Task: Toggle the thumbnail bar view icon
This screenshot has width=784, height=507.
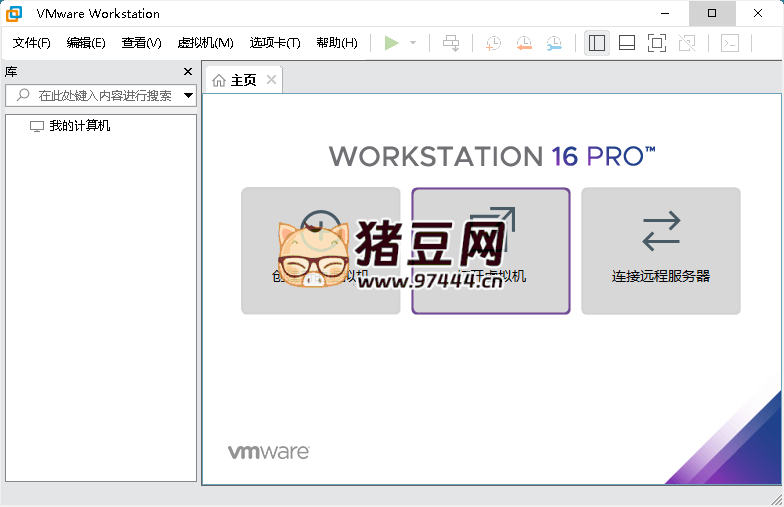Action: (x=627, y=43)
